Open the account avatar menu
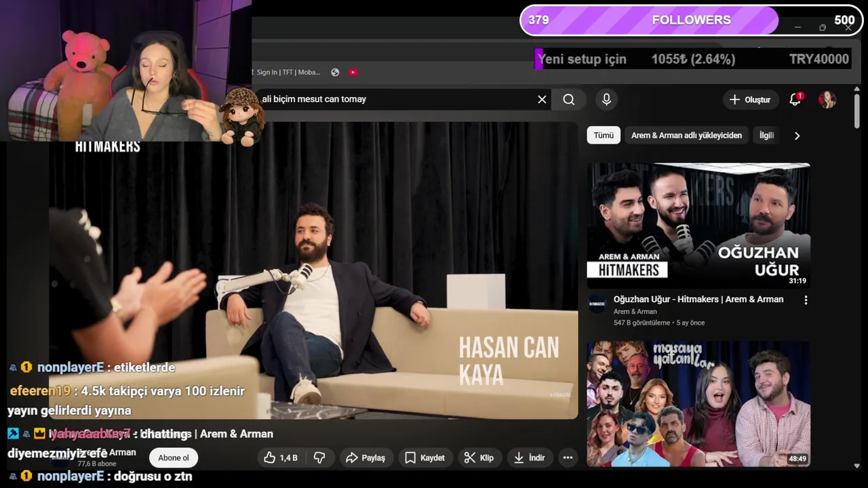The image size is (868, 488). 827,100
